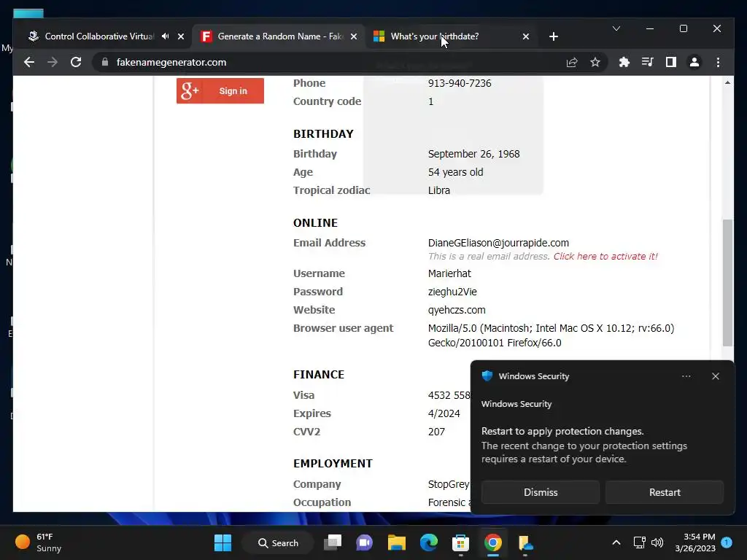Sign in with Google+ button
747x560 pixels.
tap(220, 90)
